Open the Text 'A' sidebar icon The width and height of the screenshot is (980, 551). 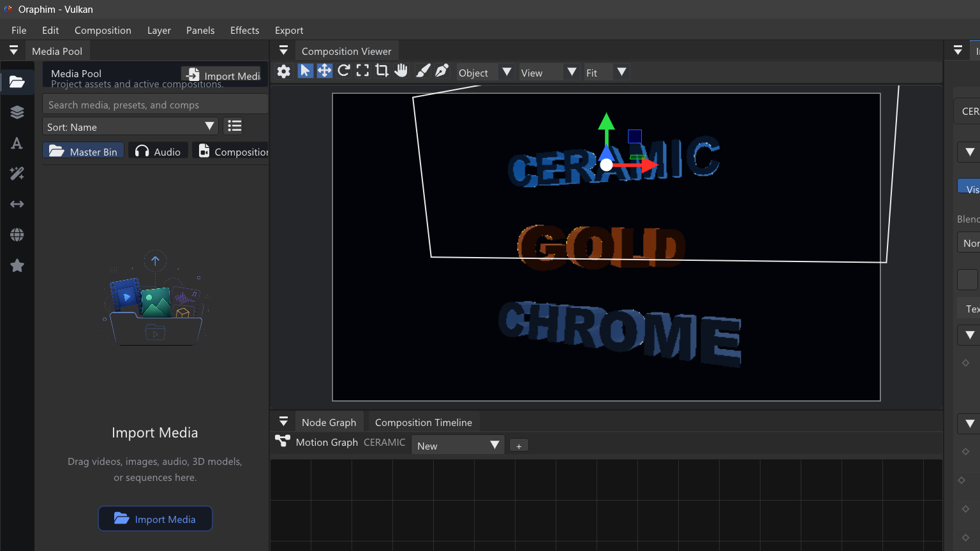[x=17, y=143]
